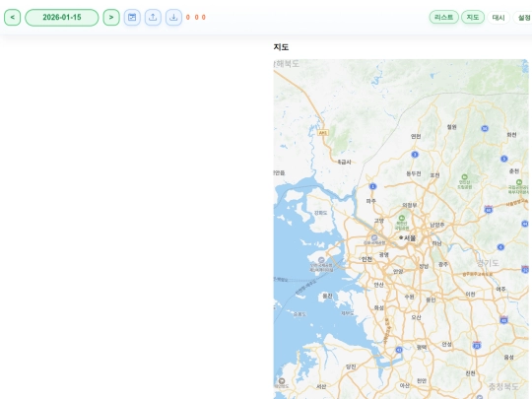The height and width of the screenshot is (399, 532).
Task: Click the 동두천 label on the map
Action: 414,173
